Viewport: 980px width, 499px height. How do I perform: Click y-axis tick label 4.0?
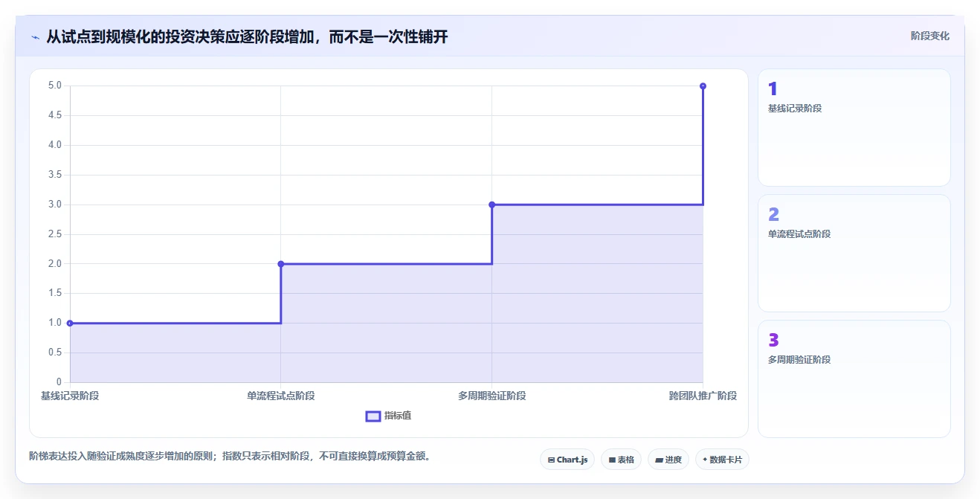[55, 145]
